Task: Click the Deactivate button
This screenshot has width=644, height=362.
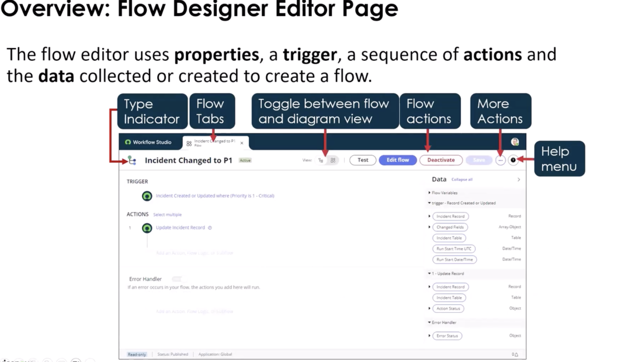Action: coord(441,160)
